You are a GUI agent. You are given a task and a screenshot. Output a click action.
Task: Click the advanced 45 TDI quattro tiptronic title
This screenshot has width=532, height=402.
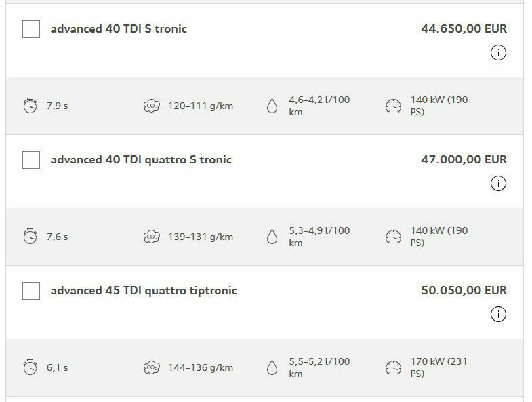coord(144,291)
